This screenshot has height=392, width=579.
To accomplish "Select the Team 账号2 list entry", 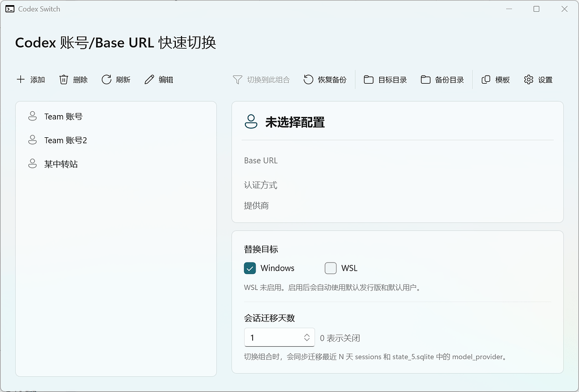I will [x=116, y=140].
